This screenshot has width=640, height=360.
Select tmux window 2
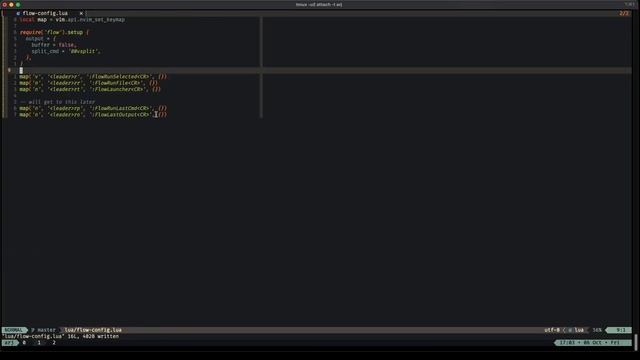coord(54,343)
